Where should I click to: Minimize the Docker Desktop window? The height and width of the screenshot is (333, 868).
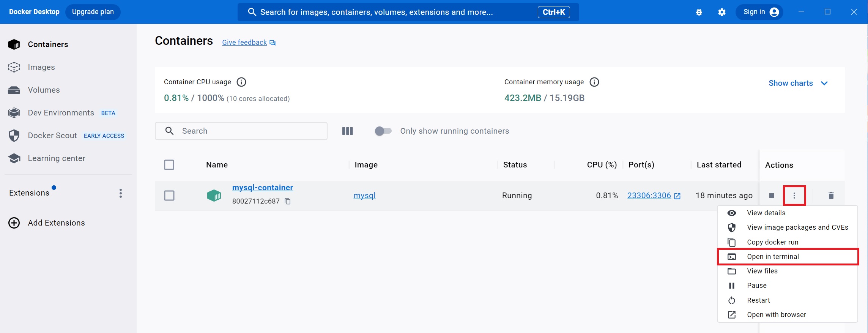click(801, 12)
